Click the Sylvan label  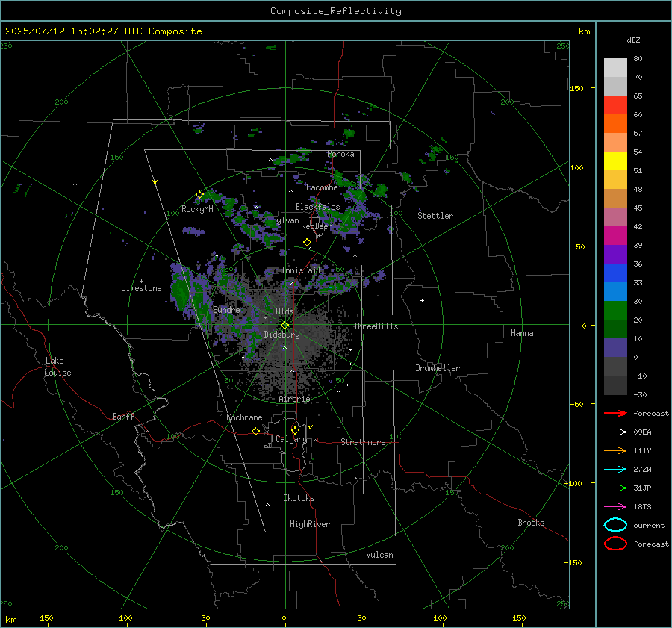click(x=285, y=220)
